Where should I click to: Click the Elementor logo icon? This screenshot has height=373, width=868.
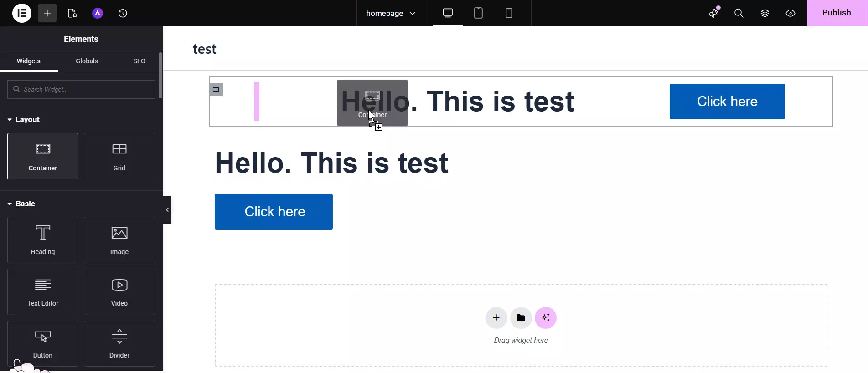tap(21, 13)
